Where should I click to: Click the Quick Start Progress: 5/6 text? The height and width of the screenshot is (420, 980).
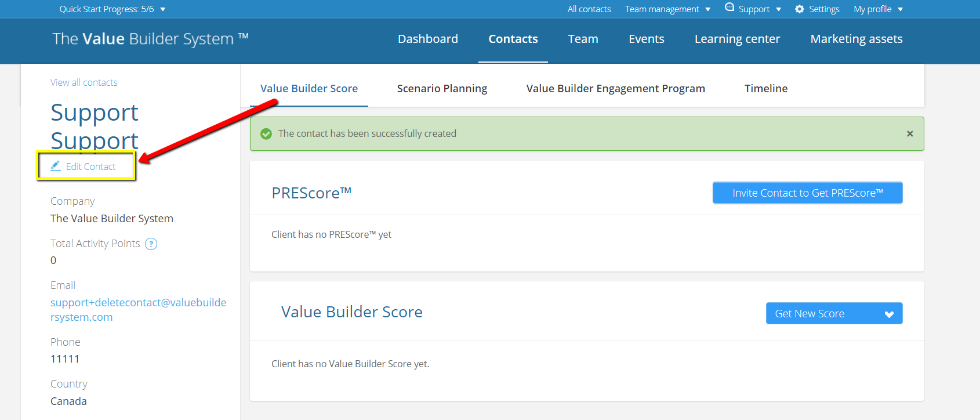tap(107, 9)
